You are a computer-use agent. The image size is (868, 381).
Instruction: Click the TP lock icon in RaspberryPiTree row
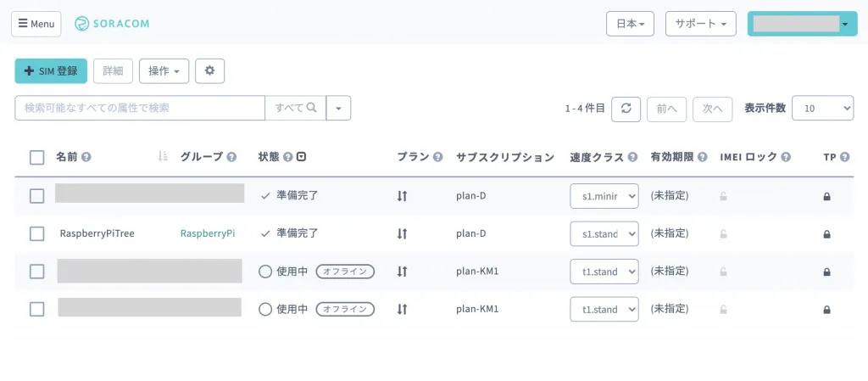click(x=826, y=234)
